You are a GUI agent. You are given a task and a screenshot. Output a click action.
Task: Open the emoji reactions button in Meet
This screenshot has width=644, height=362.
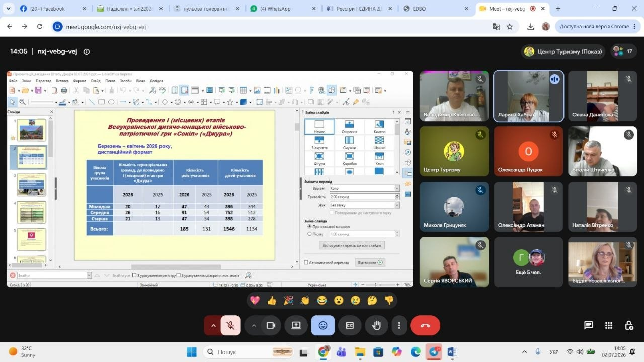[323, 325]
